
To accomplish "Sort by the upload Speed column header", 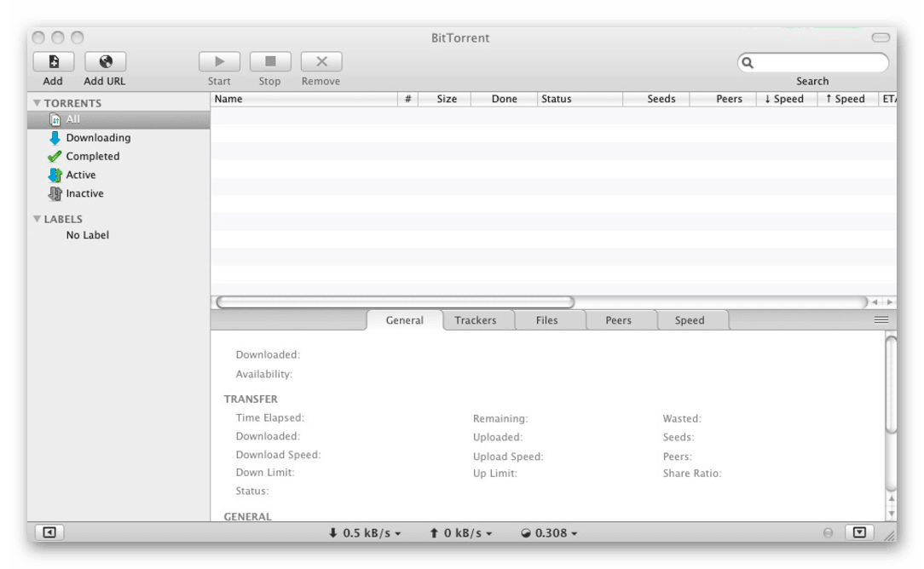I will pos(847,99).
